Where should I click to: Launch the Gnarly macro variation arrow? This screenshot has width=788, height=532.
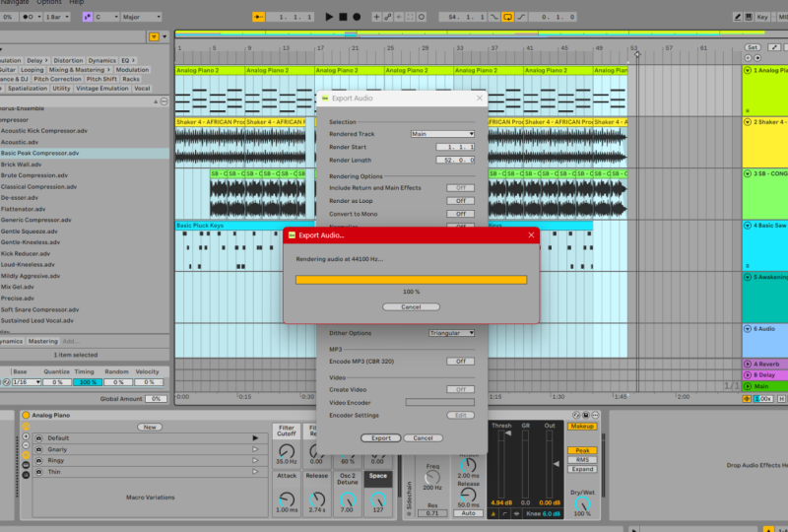(x=255, y=449)
